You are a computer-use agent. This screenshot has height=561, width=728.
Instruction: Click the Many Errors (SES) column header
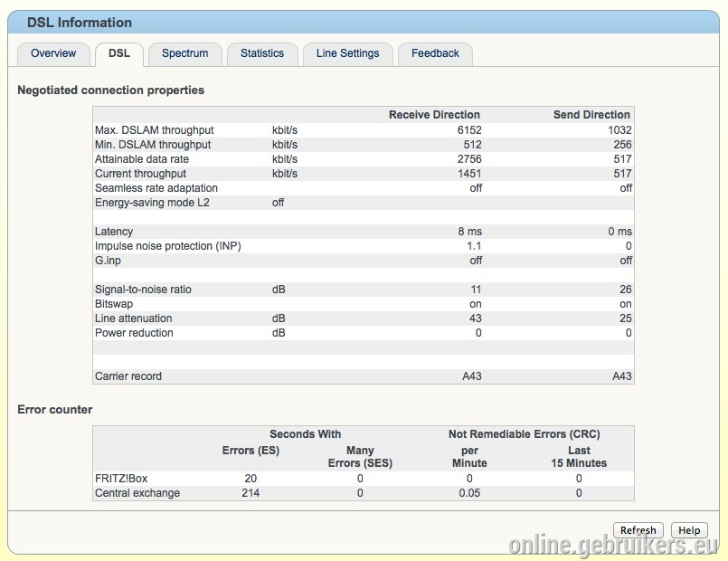(360, 457)
